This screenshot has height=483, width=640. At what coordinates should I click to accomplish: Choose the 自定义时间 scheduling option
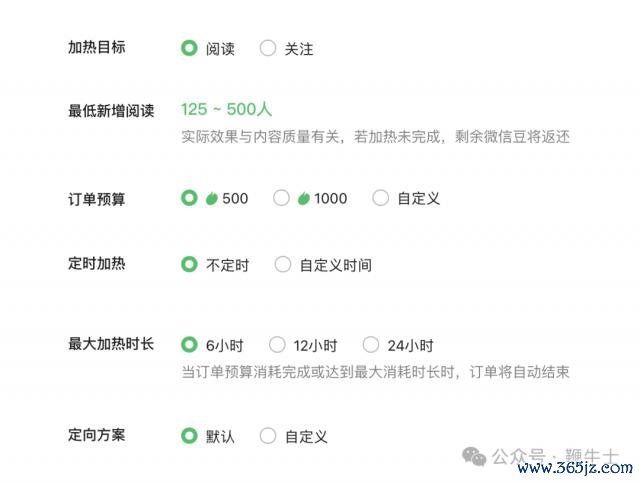click(x=283, y=265)
